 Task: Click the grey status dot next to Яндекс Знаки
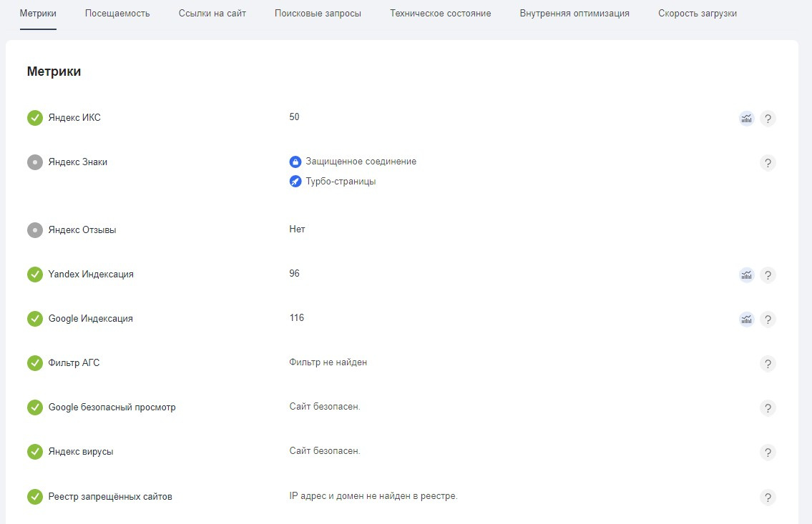(34, 162)
